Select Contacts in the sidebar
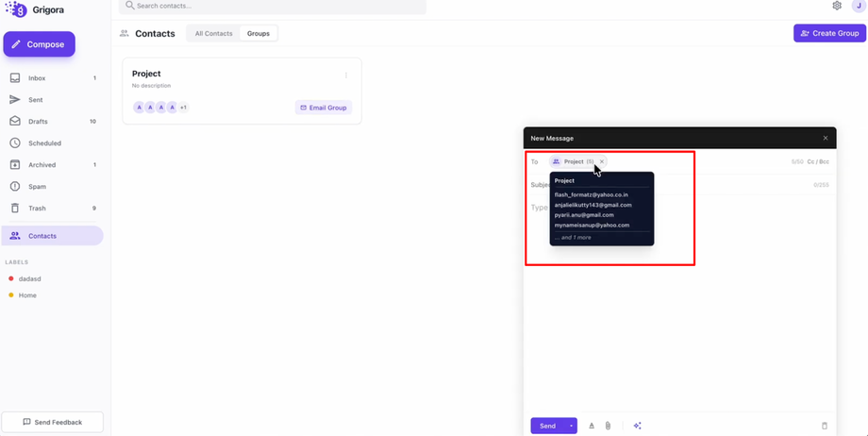 tap(53, 235)
